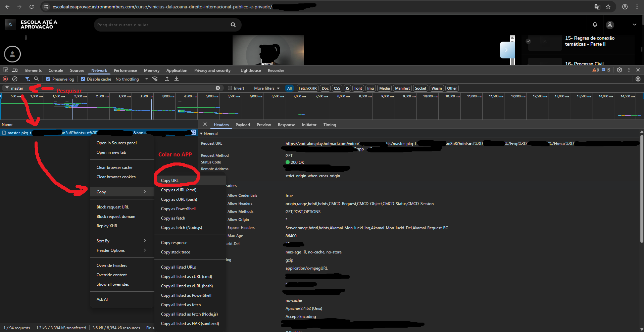This screenshot has height=332, width=644.
Task: Select Block request URL
Action: [x=122, y=207]
